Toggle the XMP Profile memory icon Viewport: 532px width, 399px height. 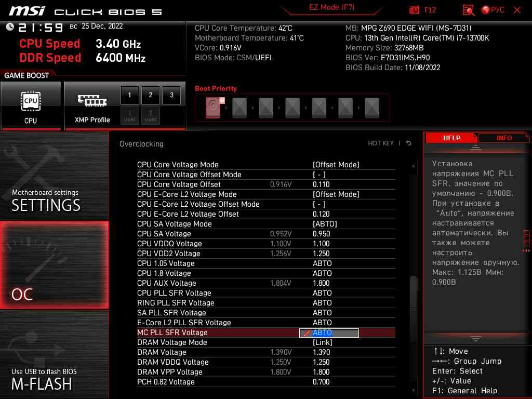(92, 100)
